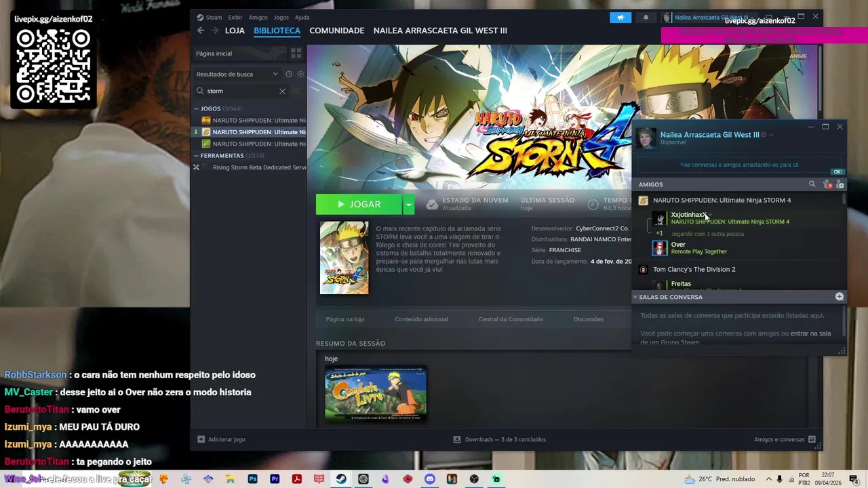Open Adobe Acrobat from the taskbar
The image size is (868, 488).
pos(297,479)
